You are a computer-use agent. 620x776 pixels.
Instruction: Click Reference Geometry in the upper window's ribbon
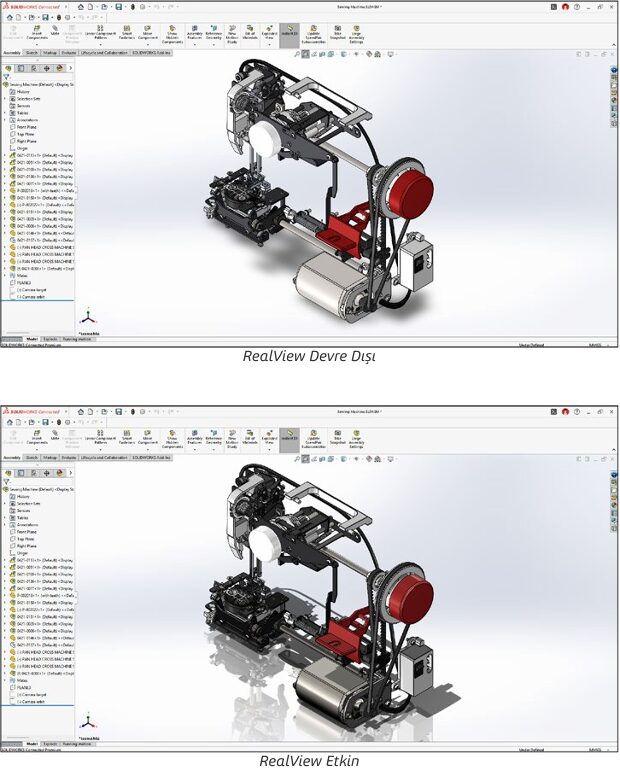(213, 33)
